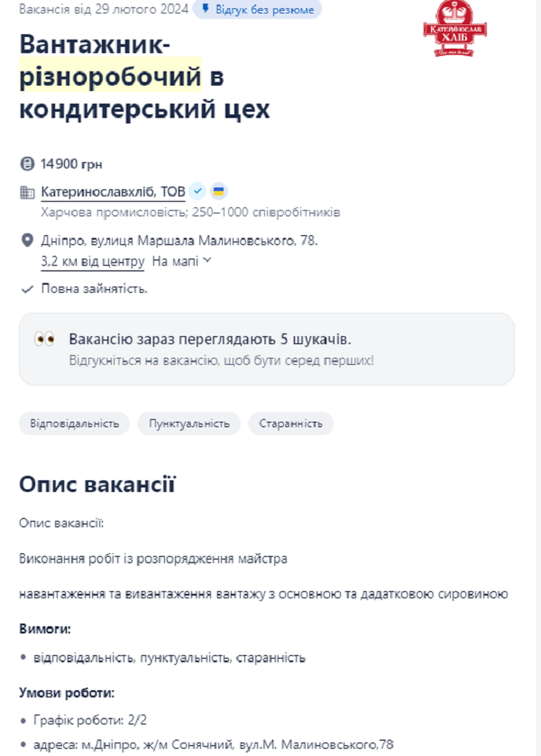Click the lightning icon in the badge

[x=206, y=9]
